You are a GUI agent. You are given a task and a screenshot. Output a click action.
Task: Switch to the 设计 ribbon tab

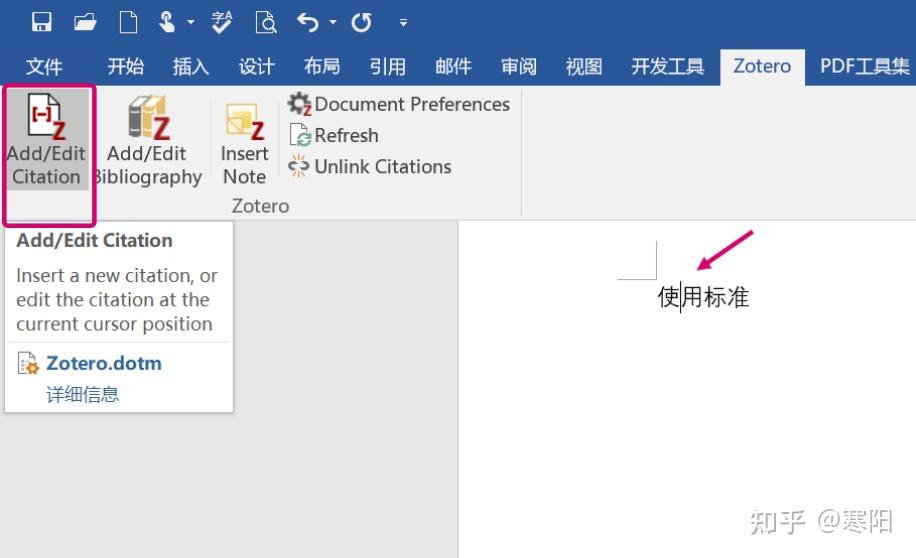coord(256,67)
